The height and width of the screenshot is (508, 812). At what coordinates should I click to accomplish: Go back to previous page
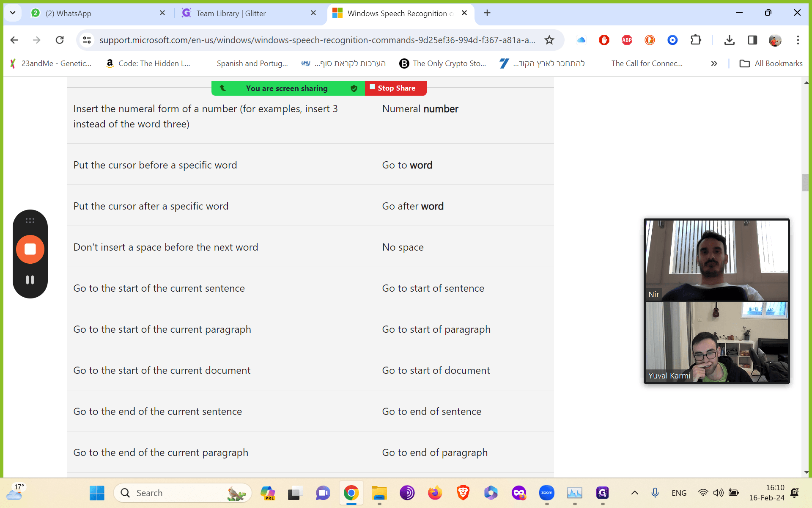[14, 40]
